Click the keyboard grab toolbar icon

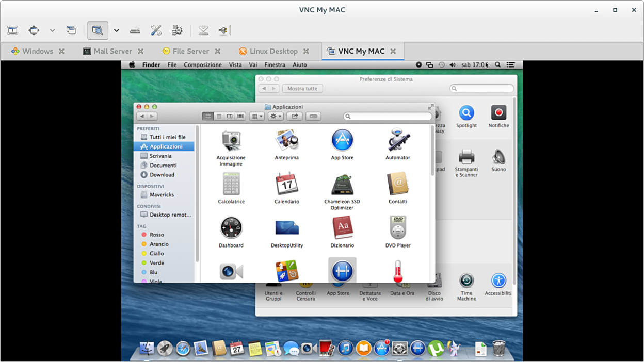point(135,30)
